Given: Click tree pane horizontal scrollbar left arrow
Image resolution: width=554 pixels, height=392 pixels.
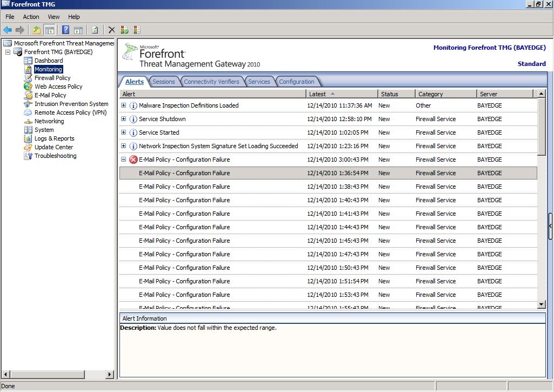Looking at the screenshot, I should [x=5, y=374].
